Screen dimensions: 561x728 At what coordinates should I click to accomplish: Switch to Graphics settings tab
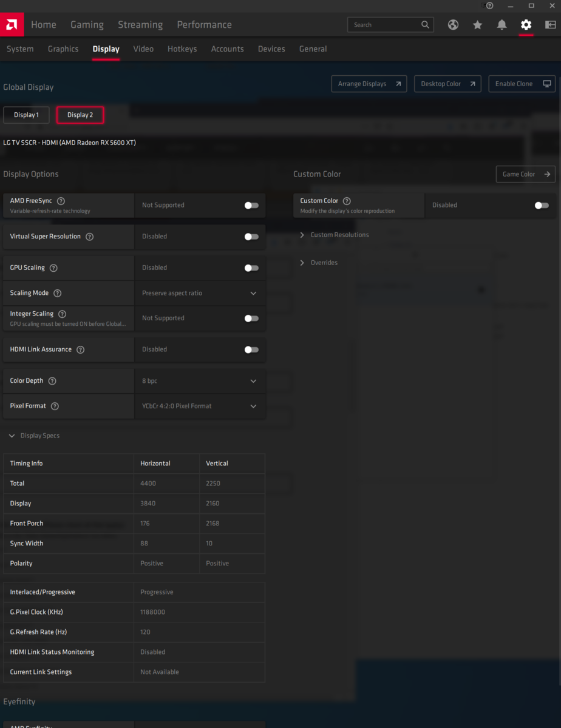coord(63,49)
